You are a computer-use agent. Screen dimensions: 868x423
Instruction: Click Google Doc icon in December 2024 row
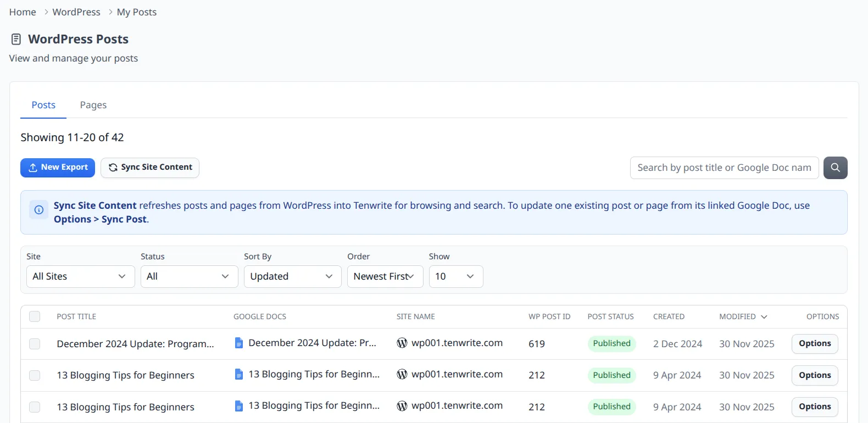(x=238, y=343)
